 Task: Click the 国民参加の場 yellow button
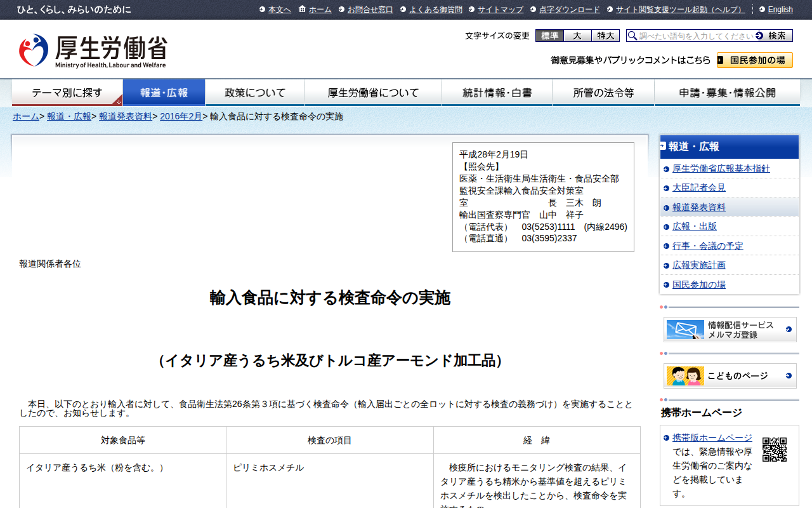click(x=754, y=60)
